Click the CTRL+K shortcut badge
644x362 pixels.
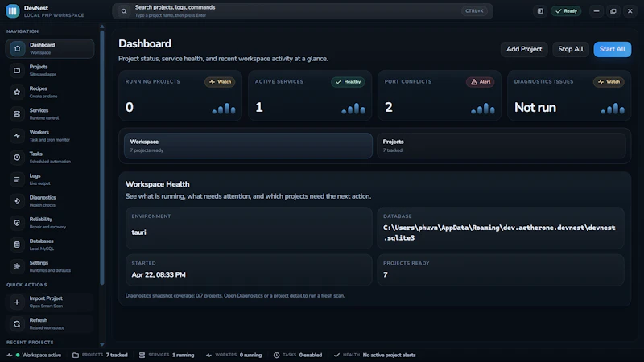coord(474,11)
